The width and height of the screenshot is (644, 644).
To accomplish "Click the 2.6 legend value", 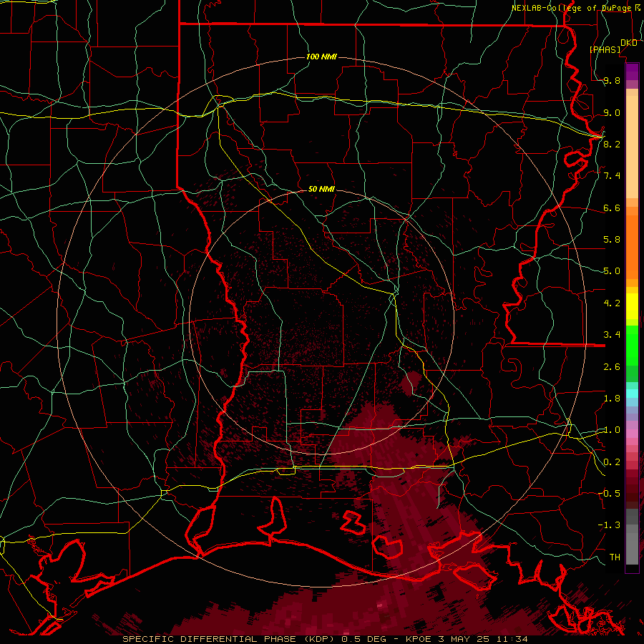I will (x=612, y=367).
